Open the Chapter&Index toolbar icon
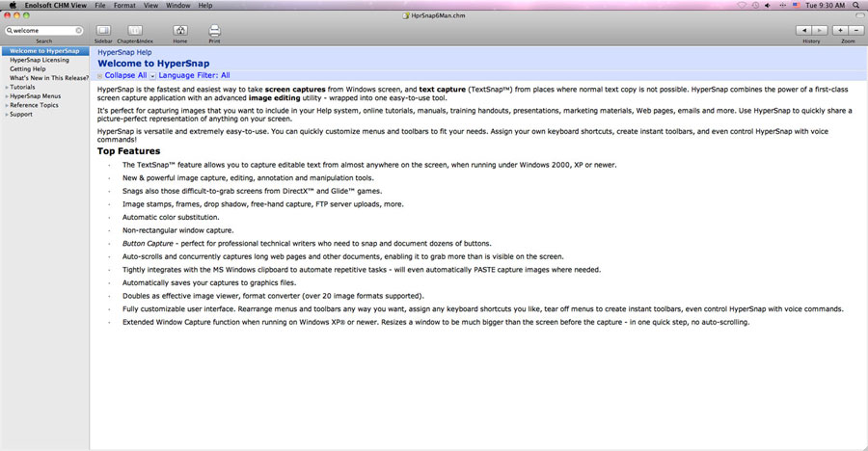868x451 pixels. [x=135, y=31]
